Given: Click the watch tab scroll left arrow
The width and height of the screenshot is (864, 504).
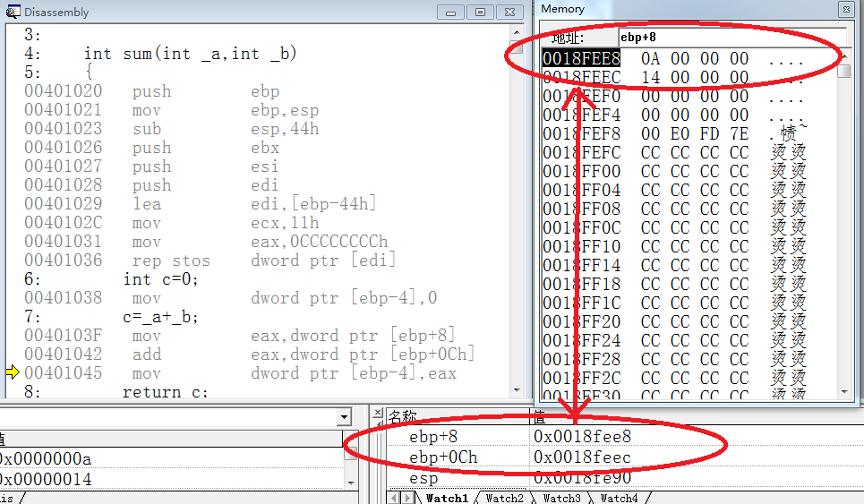Looking at the screenshot, I should 395,498.
